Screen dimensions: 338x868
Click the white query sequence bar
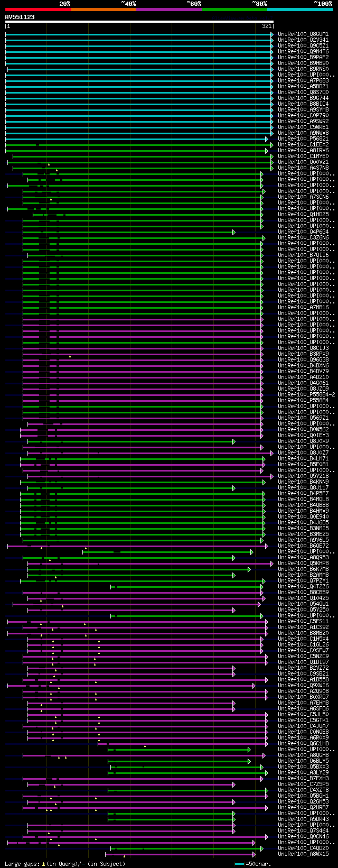click(x=139, y=22)
